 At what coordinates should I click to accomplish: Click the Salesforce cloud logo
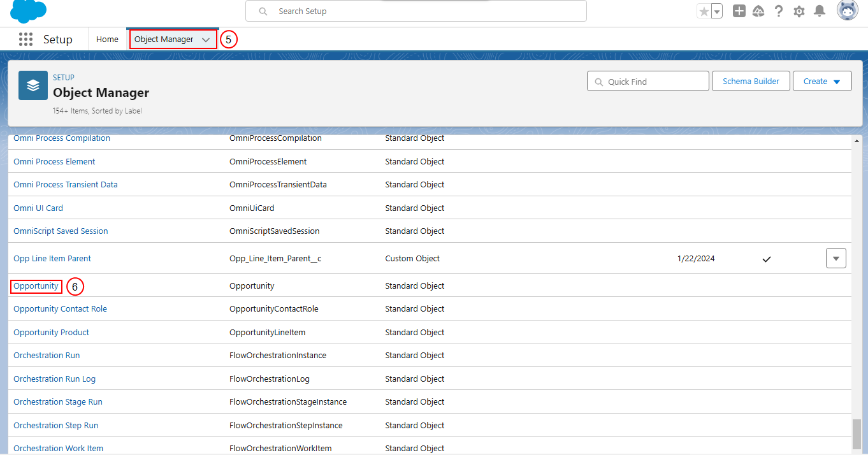pos(29,11)
